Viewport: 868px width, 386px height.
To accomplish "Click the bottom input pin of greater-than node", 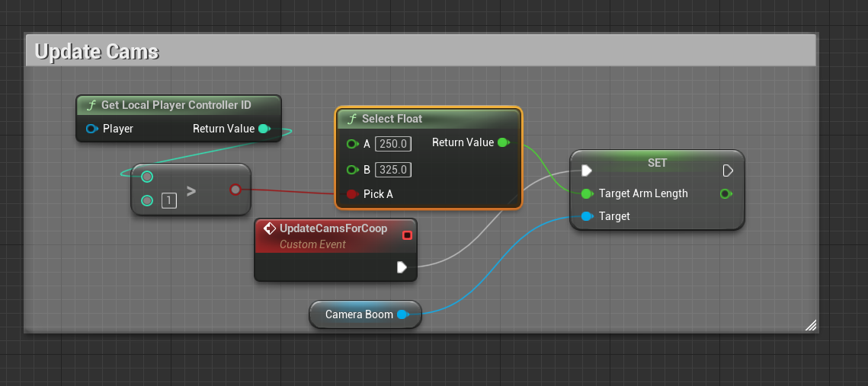I will [146, 200].
